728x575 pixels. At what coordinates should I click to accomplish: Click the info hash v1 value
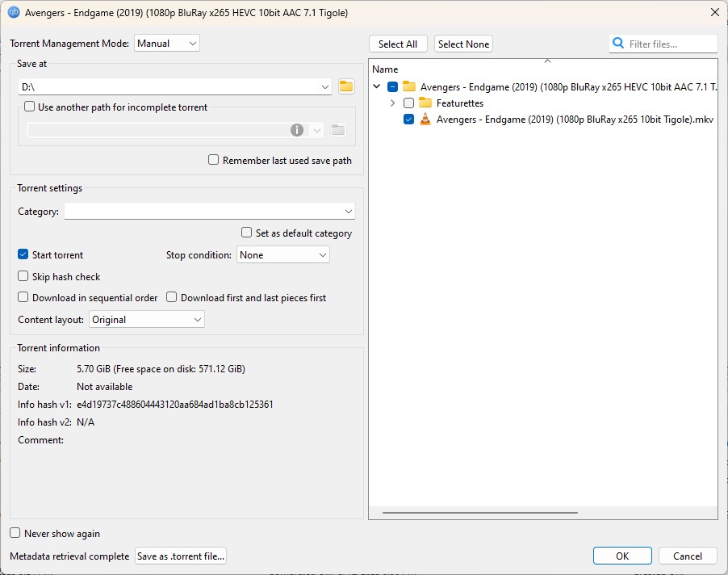pyautogui.click(x=175, y=404)
